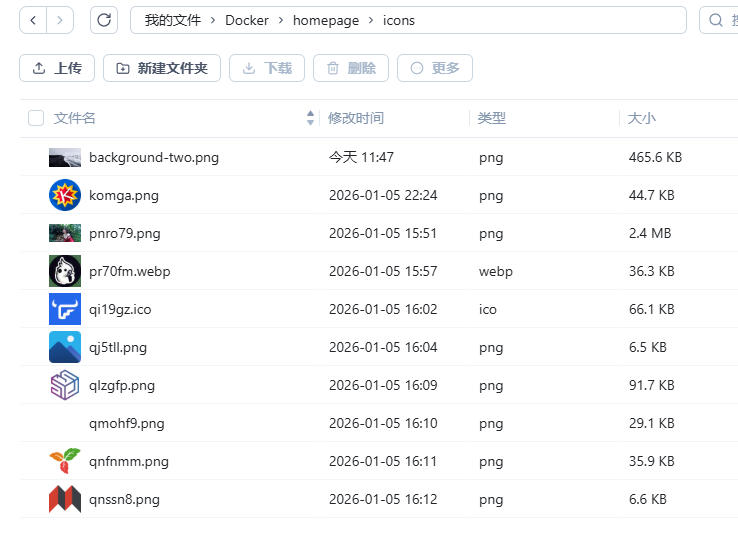738x543 pixels.
Task: Click the qnfnmm.png leaf icon
Action: (65, 461)
